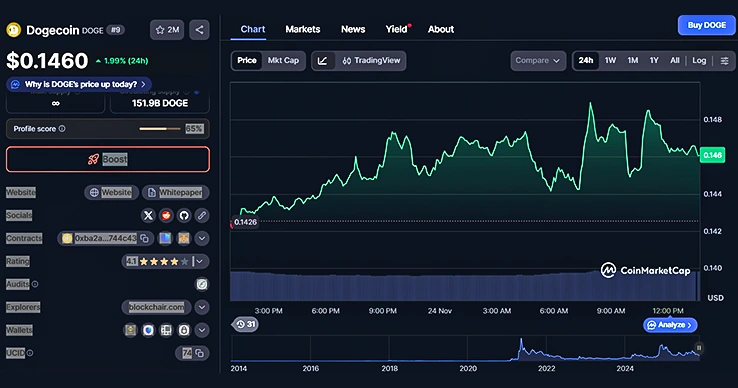This screenshot has height=388, width=738.
Task: Click the MetaMask fox icon in Contracts
Action: click(184, 238)
